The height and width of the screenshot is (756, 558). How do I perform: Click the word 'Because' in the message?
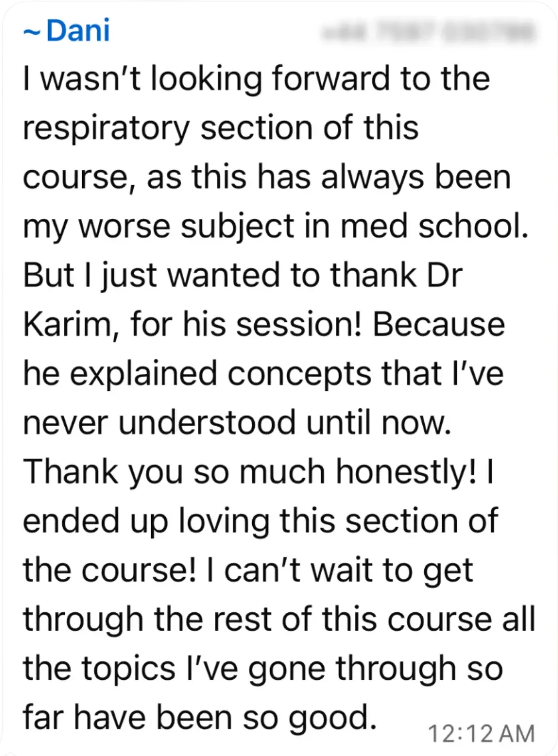tap(439, 325)
